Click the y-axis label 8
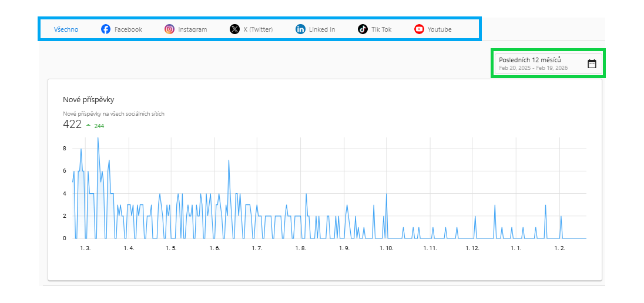Viewport: 644px width, 303px height. point(65,149)
